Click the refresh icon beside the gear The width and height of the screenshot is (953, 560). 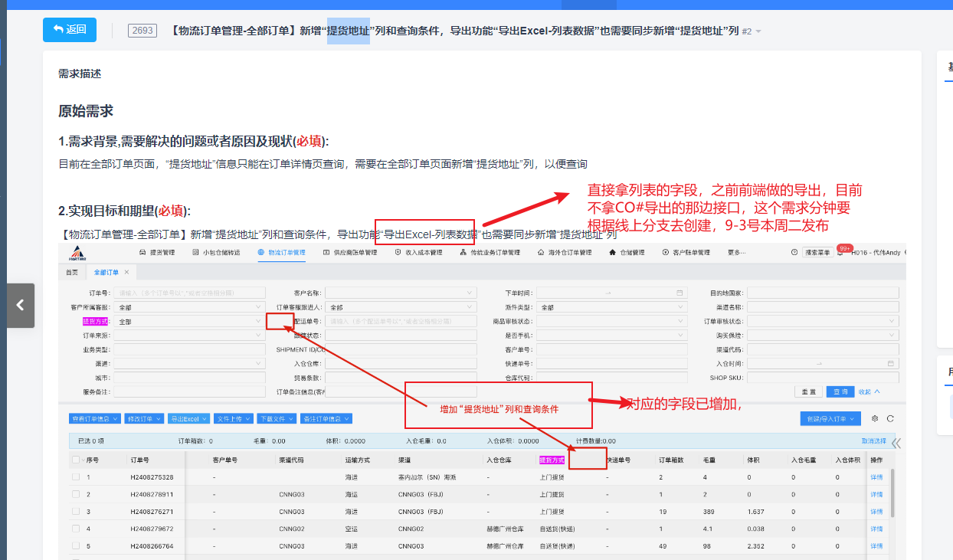[890, 419]
